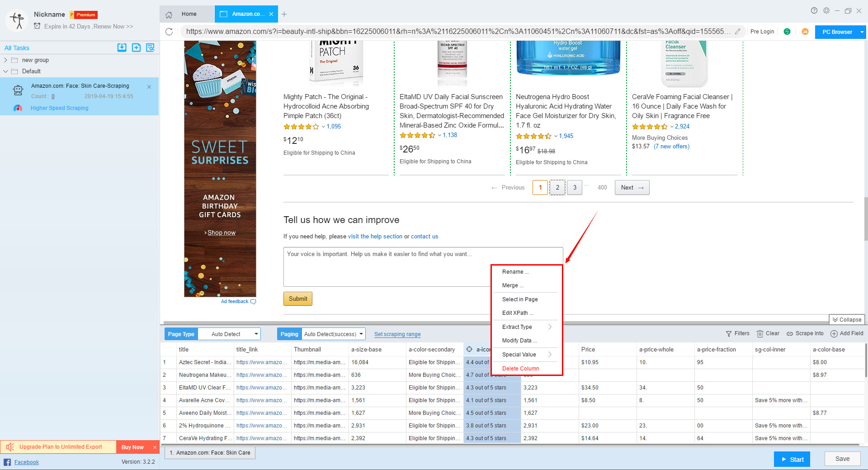868x470 pixels.
Task: Click the Price column header
Action: click(608, 349)
